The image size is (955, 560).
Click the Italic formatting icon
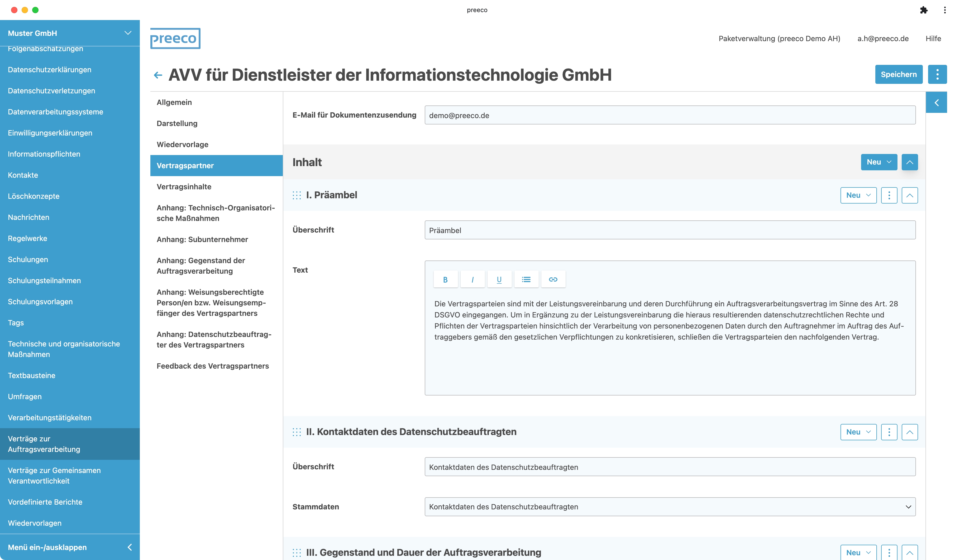point(472,279)
